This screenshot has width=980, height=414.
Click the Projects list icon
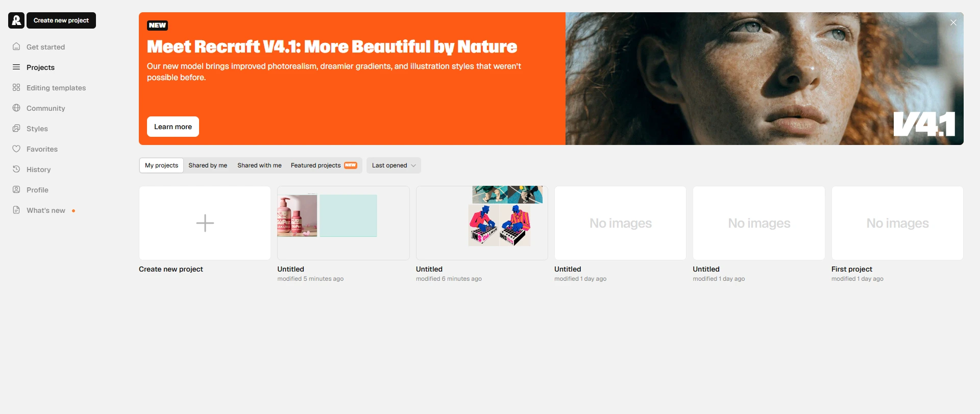click(16, 67)
